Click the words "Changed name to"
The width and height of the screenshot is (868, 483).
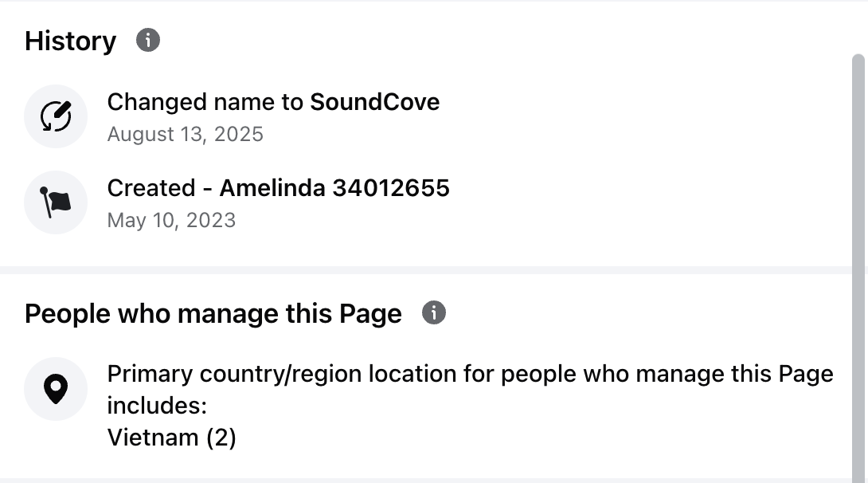click(x=205, y=102)
